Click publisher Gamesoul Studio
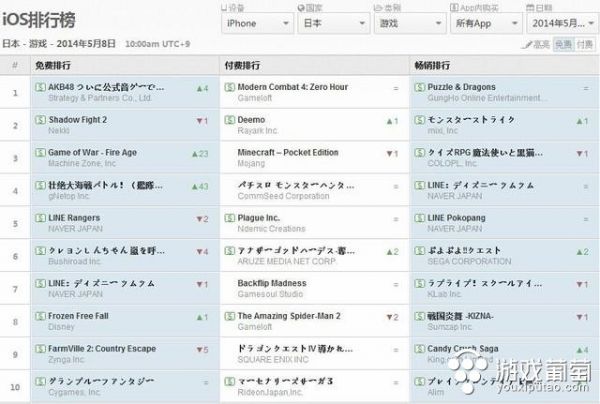The image size is (600, 404). [270, 294]
